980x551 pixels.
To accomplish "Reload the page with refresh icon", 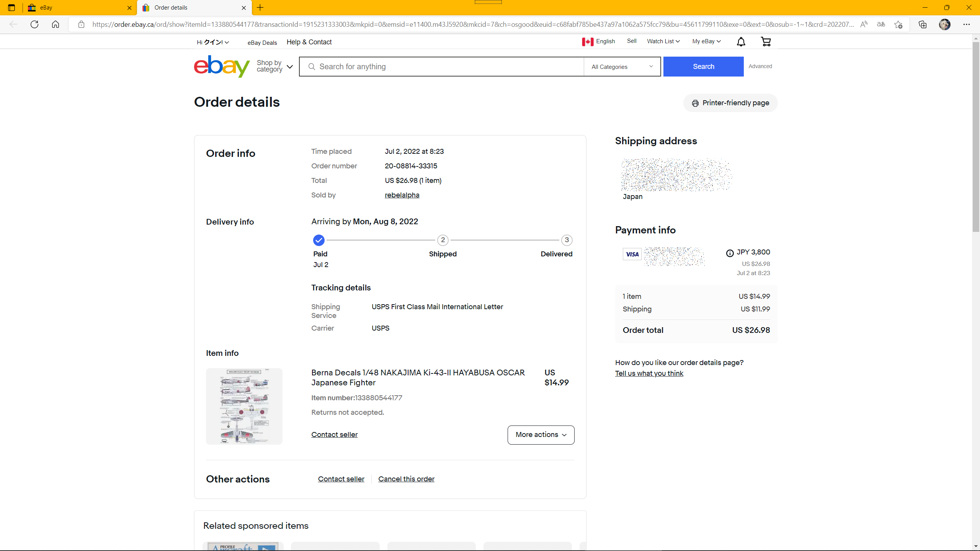I will (x=34, y=24).
